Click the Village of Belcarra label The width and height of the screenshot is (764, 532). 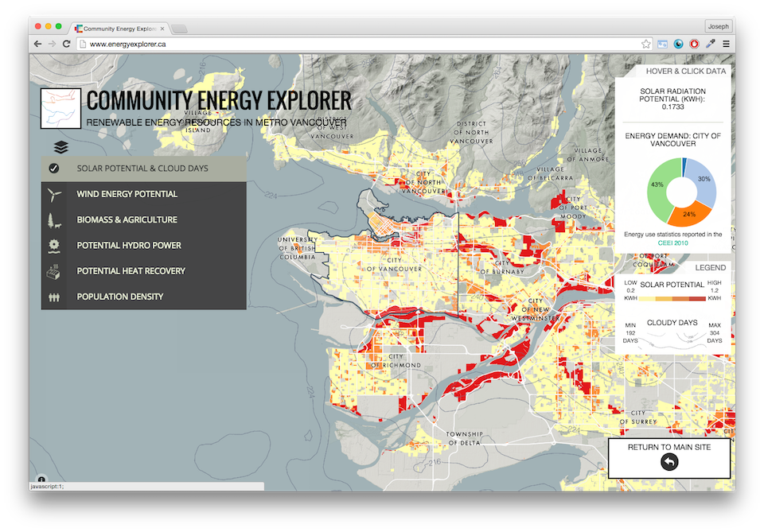coord(551,173)
